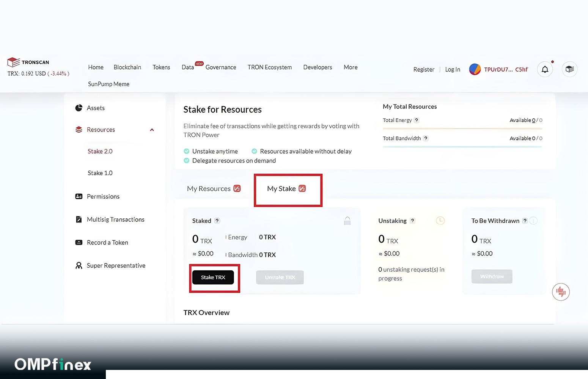Click the clock icon in Unstaking card
Viewport: 588px width, 379px height.
tap(440, 221)
